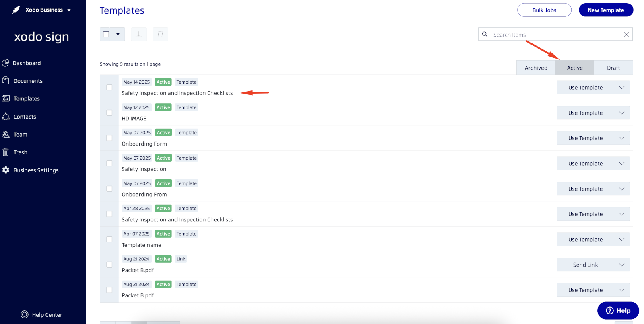Click the Contacts sidebar icon
The width and height of the screenshot is (644, 324).
[x=6, y=117]
